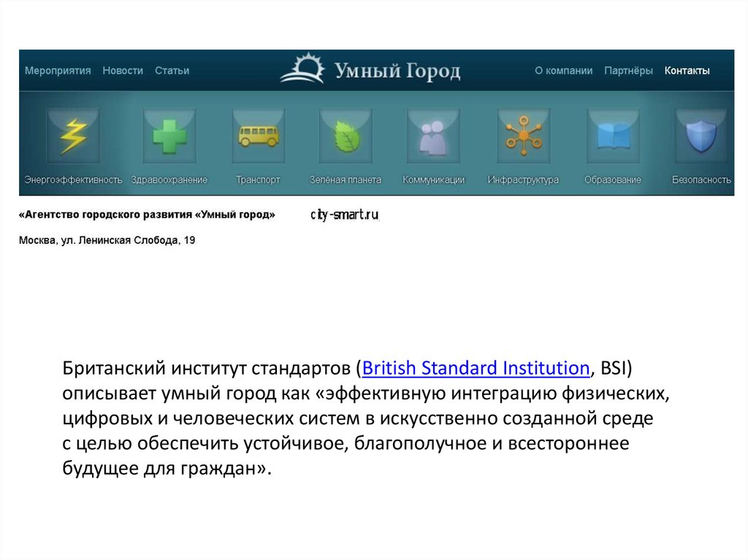Open the blue shield Безопасность icon

[701, 136]
